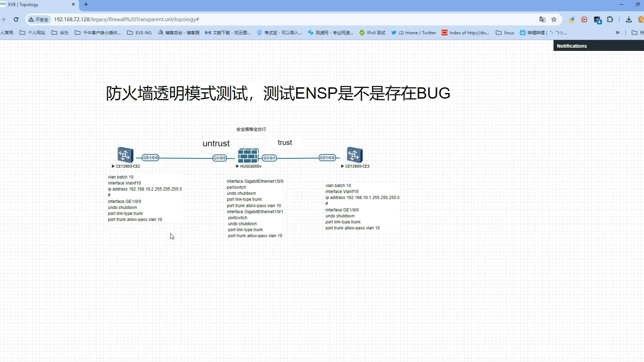Open the EVE-NG bookmark folder
644x362 pixels.
tap(139, 33)
